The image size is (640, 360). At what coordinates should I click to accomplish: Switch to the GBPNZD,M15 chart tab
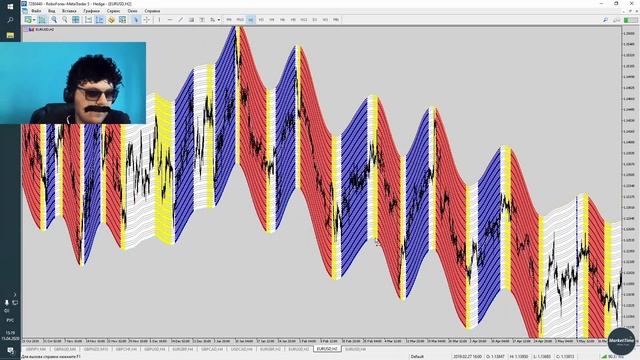click(96, 349)
